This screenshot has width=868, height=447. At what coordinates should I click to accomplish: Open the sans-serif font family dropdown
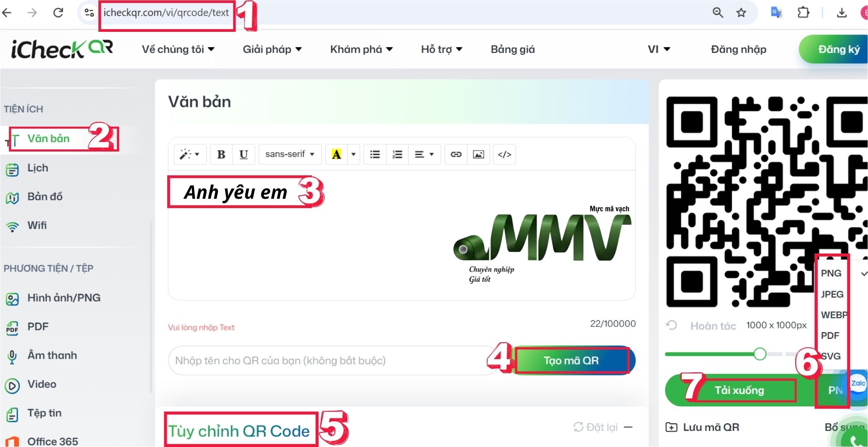(290, 154)
